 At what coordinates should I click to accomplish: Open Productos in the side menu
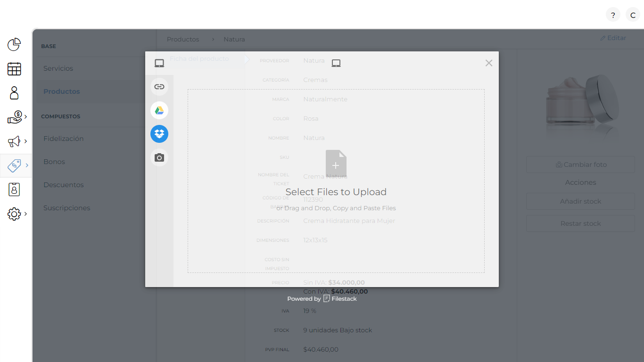(62, 91)
